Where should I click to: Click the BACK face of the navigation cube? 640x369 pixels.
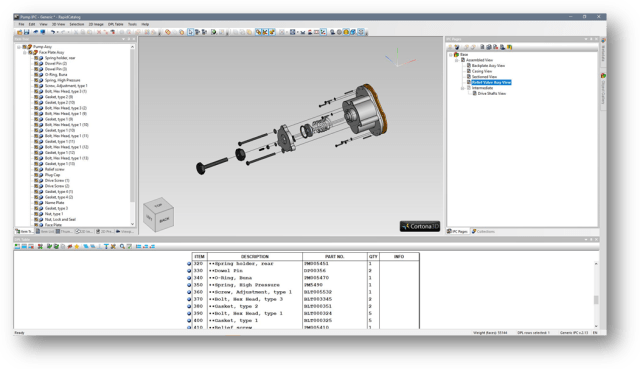tap(164, 220)
